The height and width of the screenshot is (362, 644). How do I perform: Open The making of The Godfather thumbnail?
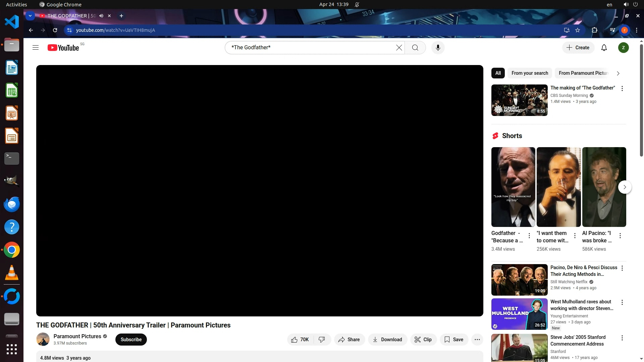519,100
